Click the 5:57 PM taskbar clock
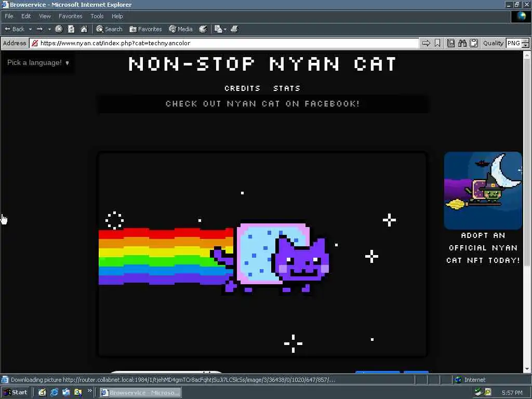 coord(512,393)
